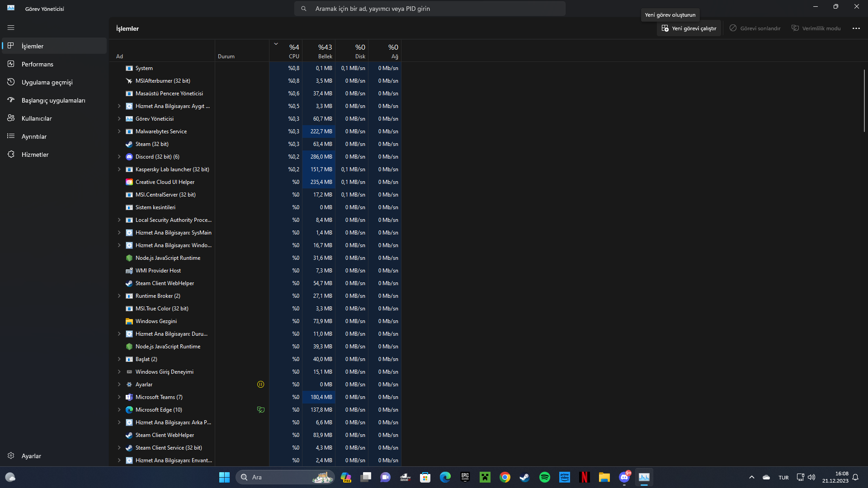The image size is (868, 488).
Task: Open the Hizmetler services icon
Action: tap(11, 155)
